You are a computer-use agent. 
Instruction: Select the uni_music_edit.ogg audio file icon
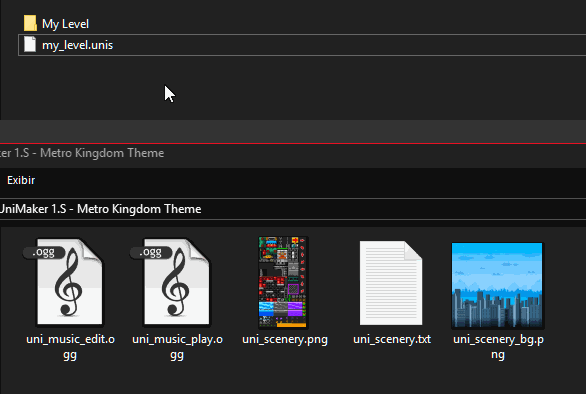pos(70,282)
